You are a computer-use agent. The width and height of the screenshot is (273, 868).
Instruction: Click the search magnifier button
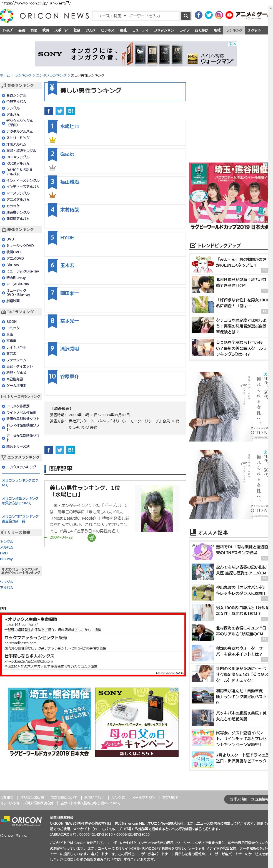186,16
